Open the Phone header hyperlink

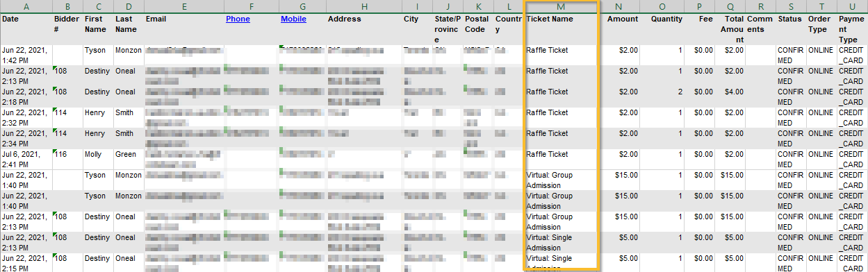pyautogui.click(x=238, y=19)
